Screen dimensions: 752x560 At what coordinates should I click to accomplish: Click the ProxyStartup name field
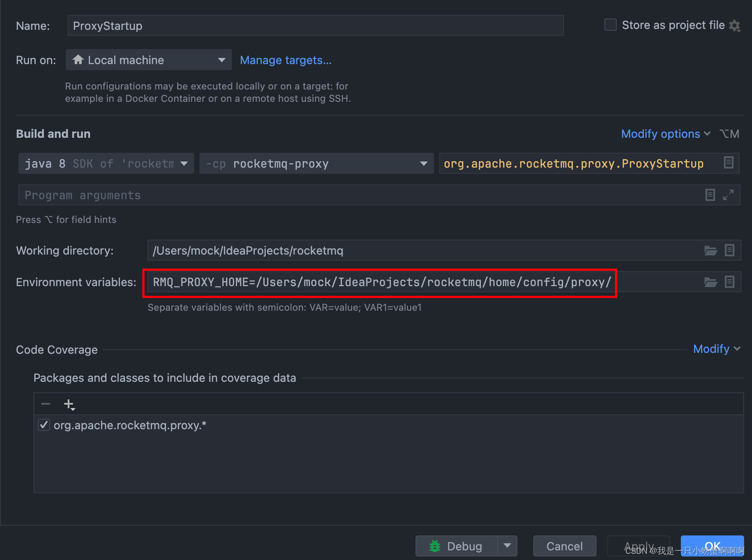point(315,25)
